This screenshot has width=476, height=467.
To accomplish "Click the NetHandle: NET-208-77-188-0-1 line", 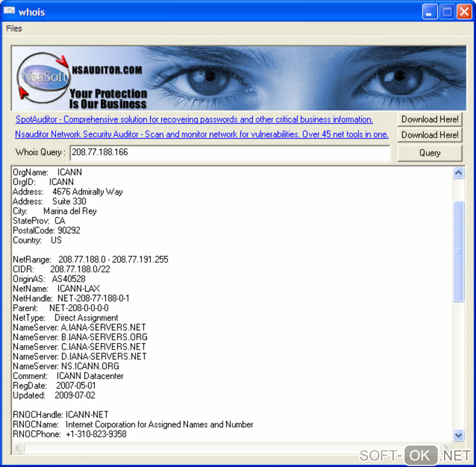I will pyautogui.click(x=71, y=299).
